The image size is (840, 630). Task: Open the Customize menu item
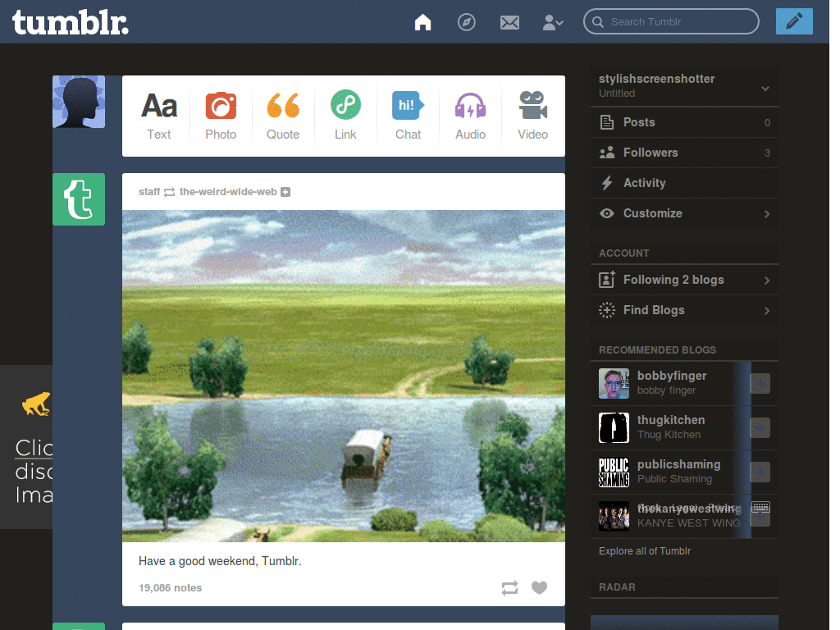point(684,213)
